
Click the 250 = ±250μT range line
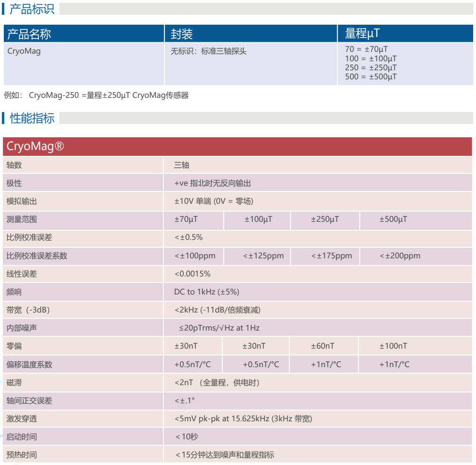[371, 68]
